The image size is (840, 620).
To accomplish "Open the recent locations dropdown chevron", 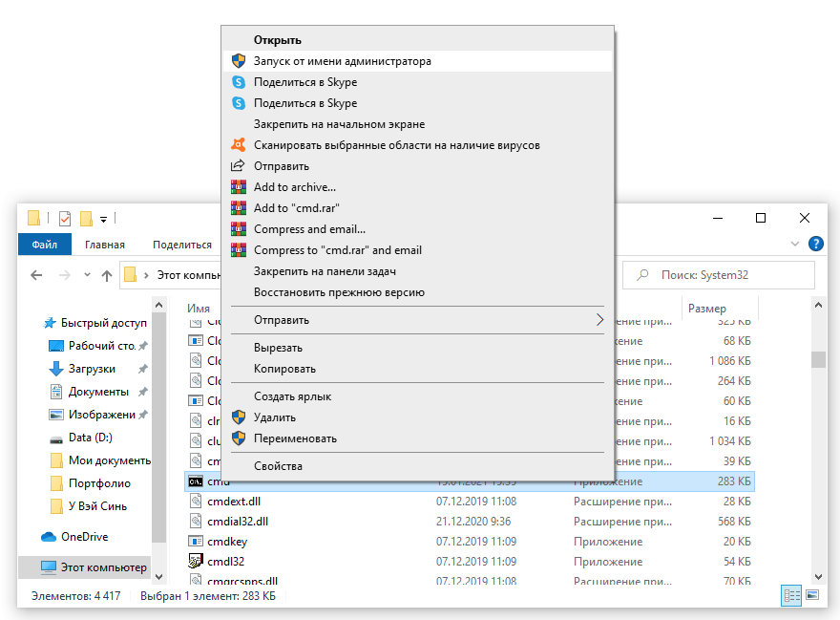I will pos(87,275).
